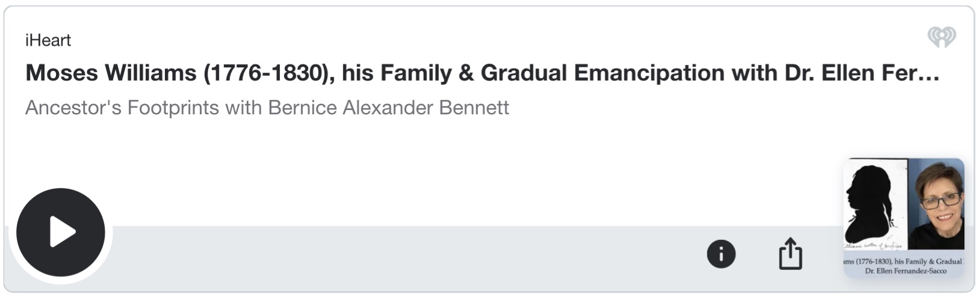Click the "(1776-1830)" years in the title

pyautogui.click(x=269, y=73)
